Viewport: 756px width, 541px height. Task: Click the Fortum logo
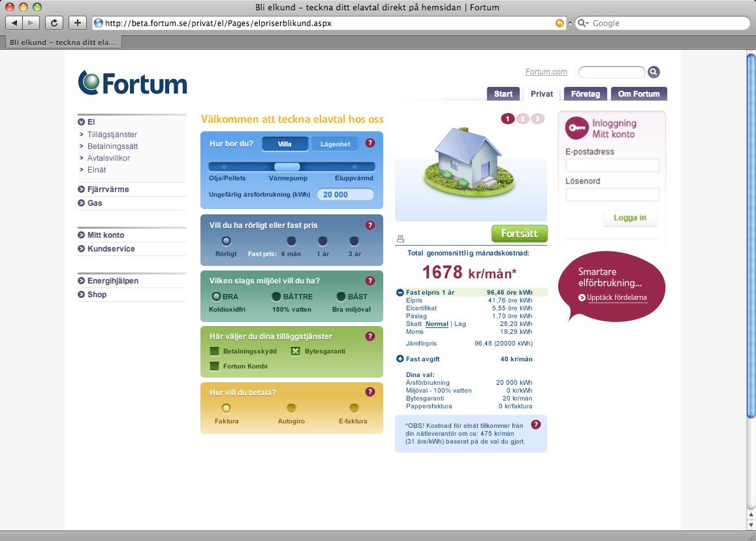coord(133,83)
